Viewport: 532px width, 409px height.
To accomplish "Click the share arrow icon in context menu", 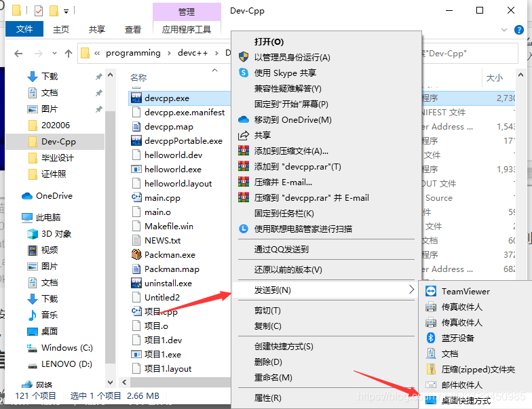I will tap(244, 136).
